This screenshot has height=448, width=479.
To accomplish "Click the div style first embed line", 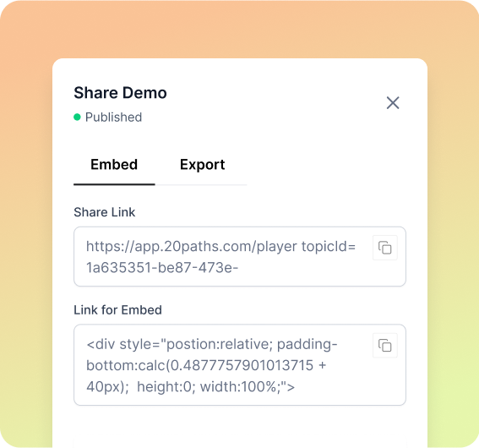I will click(x=212, y=344).
